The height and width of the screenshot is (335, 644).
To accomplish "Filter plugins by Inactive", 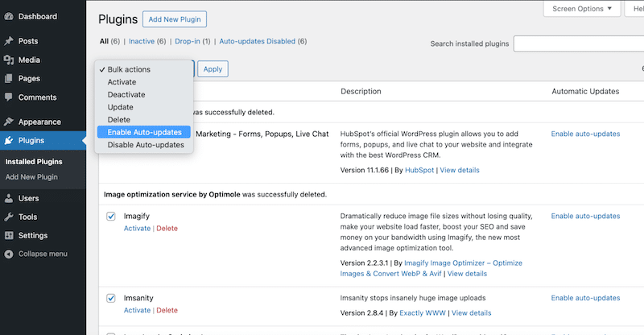I will tap(142, 41).
